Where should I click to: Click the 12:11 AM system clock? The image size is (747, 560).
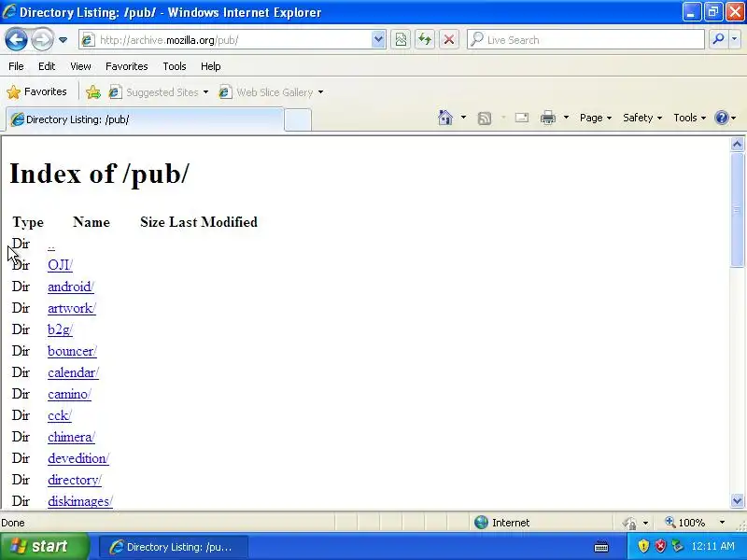pyautogui.click(x=713, y=546)
